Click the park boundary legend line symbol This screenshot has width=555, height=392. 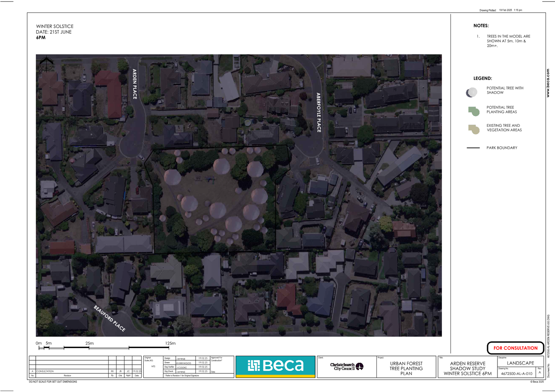[474, 147]
